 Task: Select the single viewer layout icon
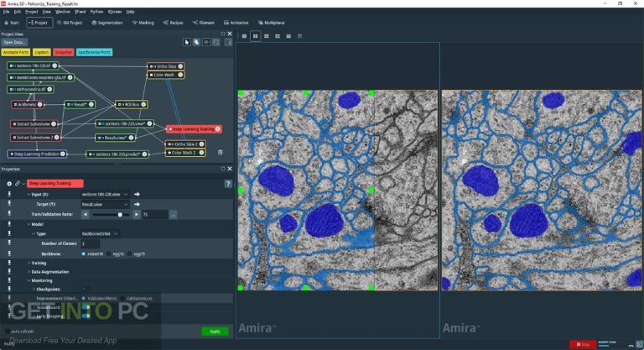244,36
